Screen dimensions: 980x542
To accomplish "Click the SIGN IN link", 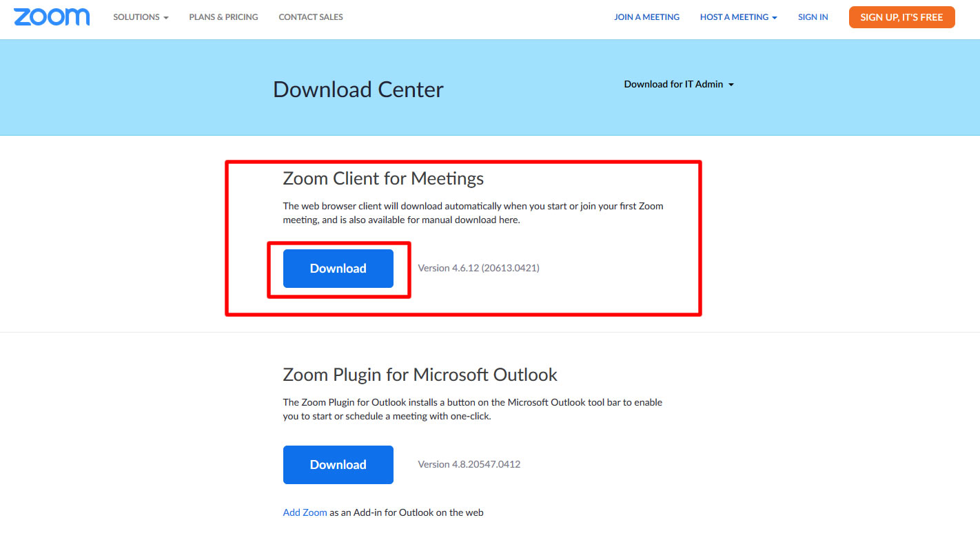I will 813,17.
